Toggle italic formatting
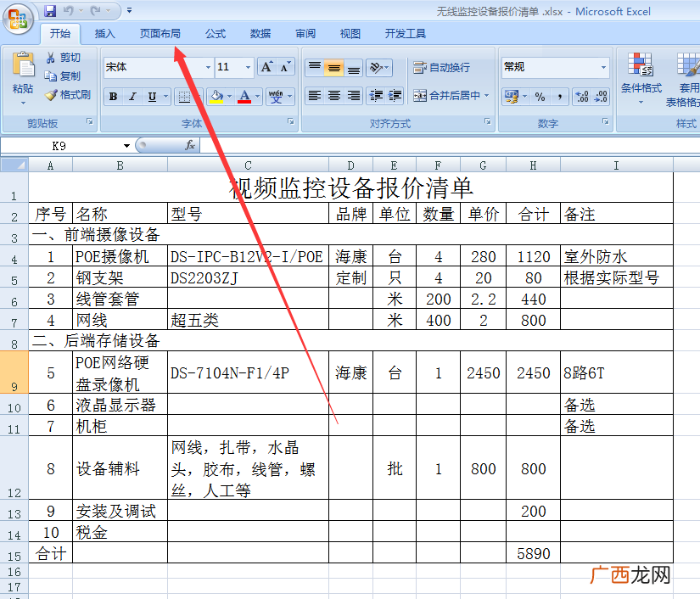The height and width of the screenshot is (599, 700). point(132,97)
